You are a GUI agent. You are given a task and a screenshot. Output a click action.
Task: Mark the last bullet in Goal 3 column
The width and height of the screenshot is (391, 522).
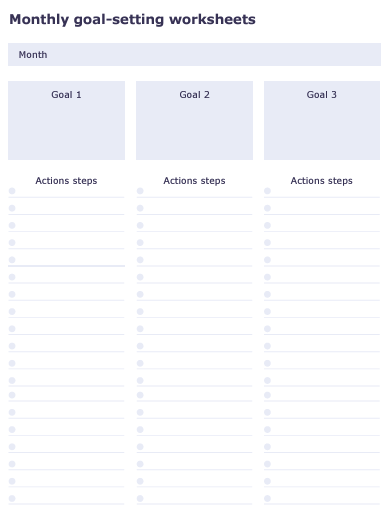267,498
